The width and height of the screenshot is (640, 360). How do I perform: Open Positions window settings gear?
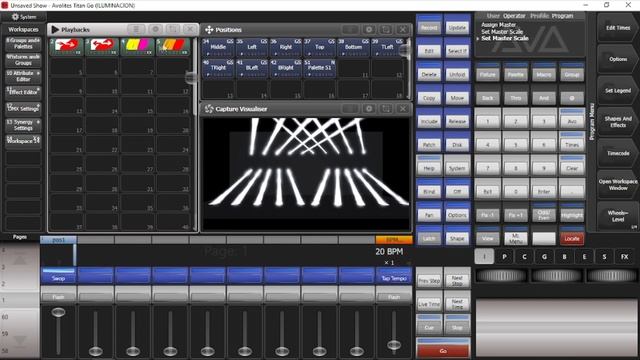[369, 30]
